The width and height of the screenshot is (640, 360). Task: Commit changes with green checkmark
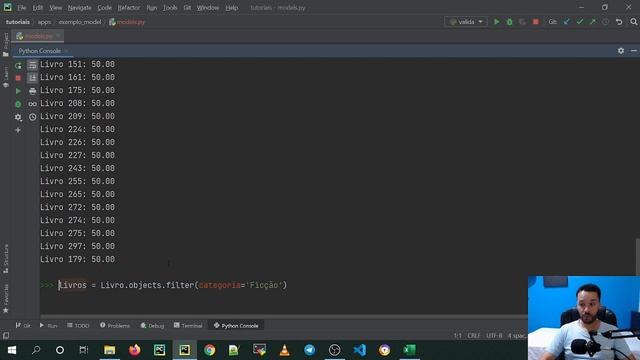580,22
